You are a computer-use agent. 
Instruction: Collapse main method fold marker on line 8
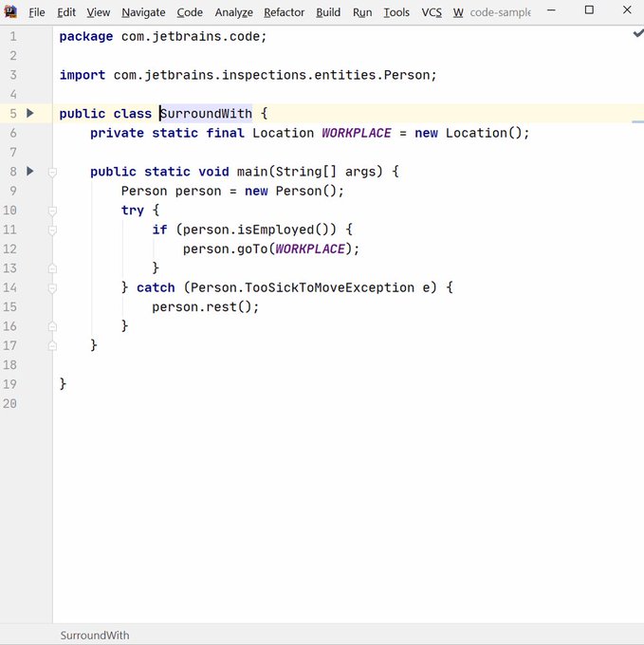tap(52, 172)
